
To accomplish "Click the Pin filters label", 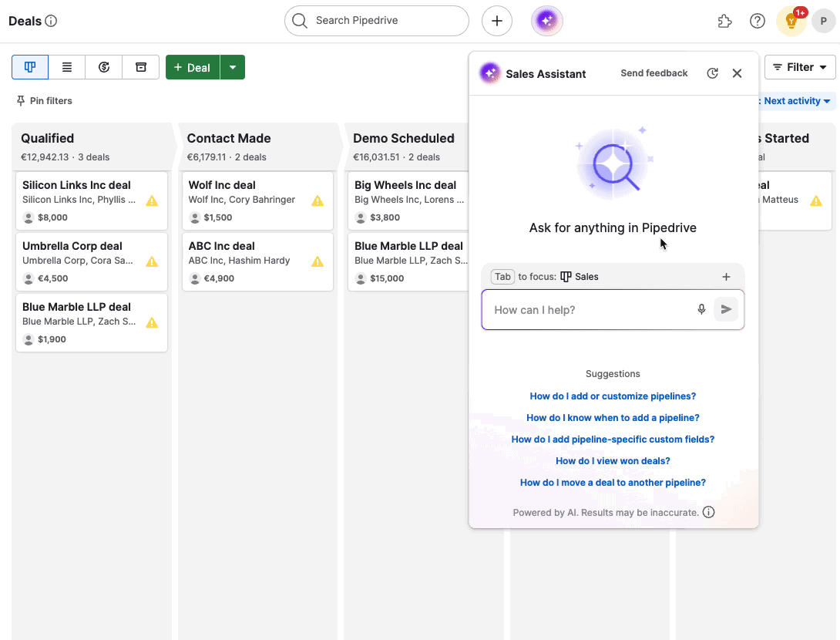I will (51, 101).
